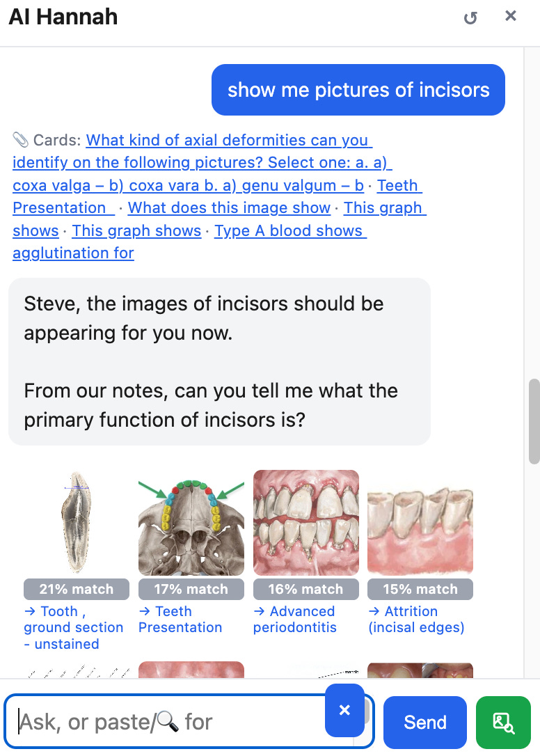
Task: Open the 'Attrition (incisal edges)' link
Action: [416, 619]
